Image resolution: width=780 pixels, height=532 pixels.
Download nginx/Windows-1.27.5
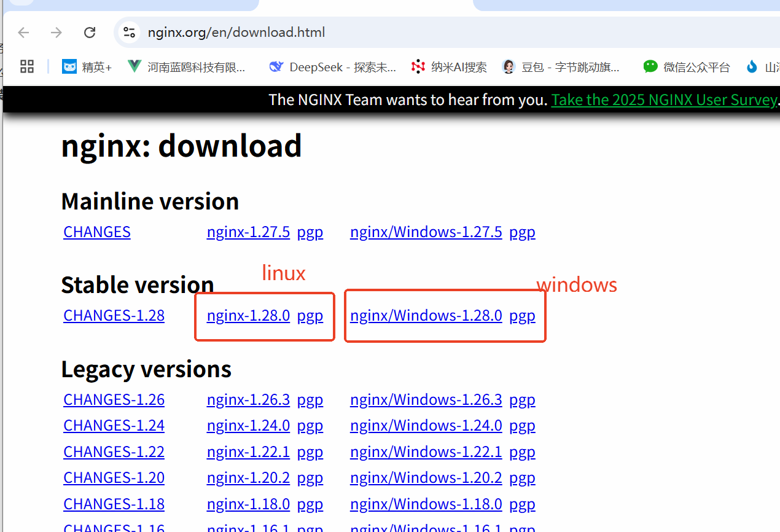click(426, 232)
